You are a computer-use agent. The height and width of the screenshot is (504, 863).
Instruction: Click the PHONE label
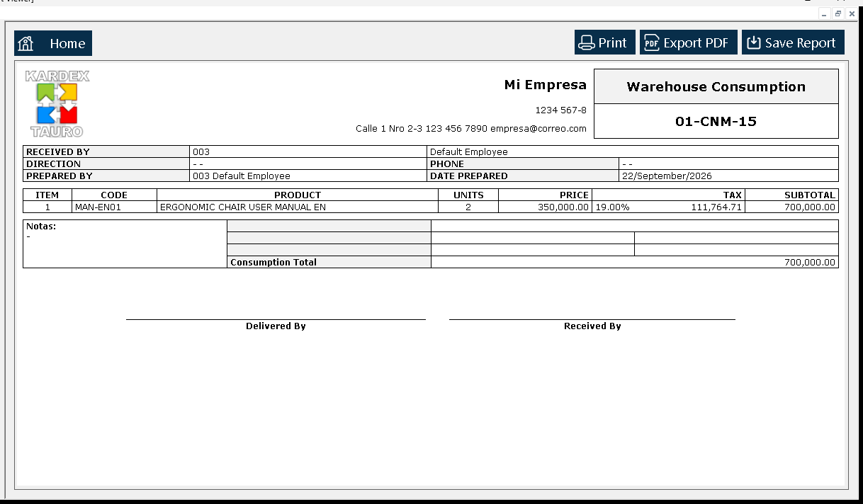(447, 164)
